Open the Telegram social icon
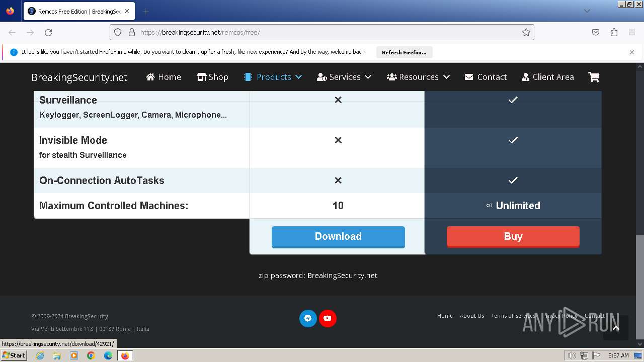 308,318
